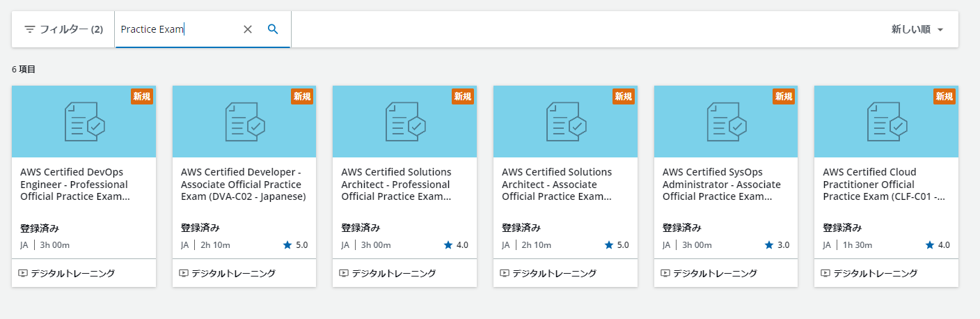Click 登録済み on Cloud Practitioner card
The height and width of the screenshot is (319, 980).
pyautogui.click(x=842, y=228)
